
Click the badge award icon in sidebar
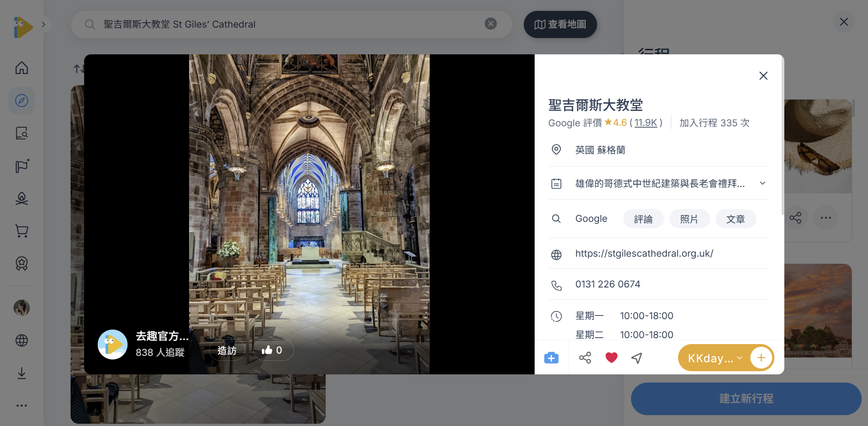22,263
